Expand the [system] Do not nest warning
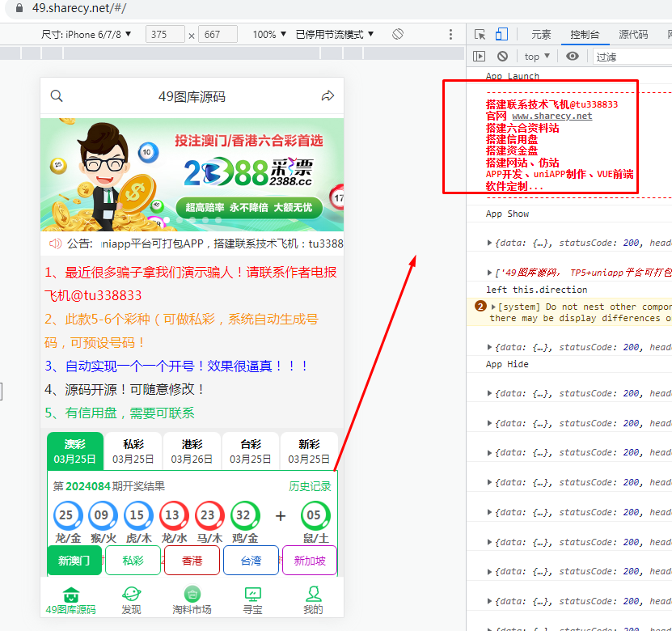The height and width of the screenshot is (631, 672). [493, 307]
